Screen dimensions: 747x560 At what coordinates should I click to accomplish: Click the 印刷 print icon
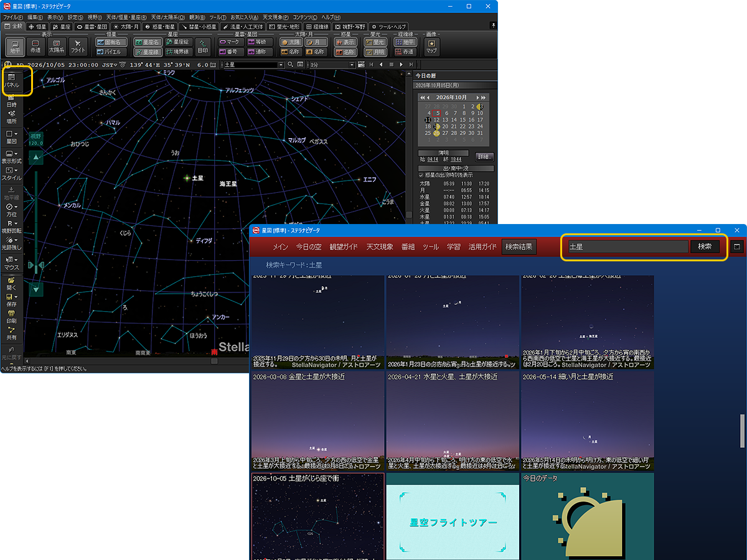(x=11, y=317)
